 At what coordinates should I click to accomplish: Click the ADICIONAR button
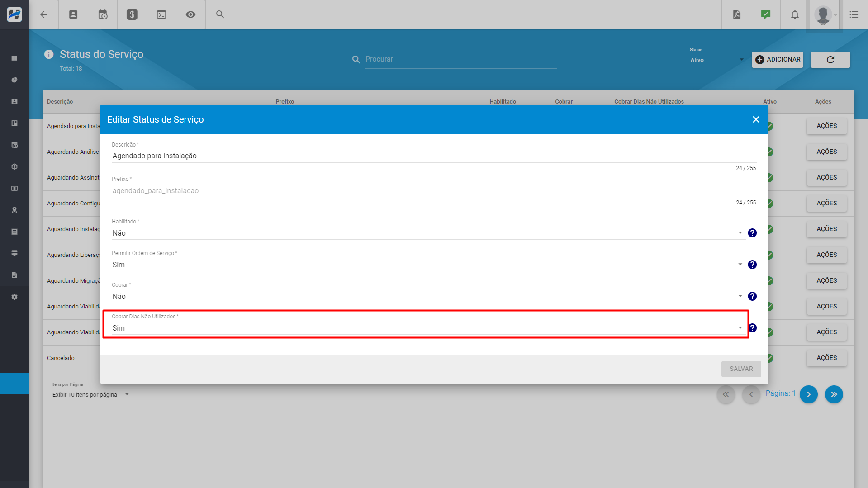(x=778, y=60)
